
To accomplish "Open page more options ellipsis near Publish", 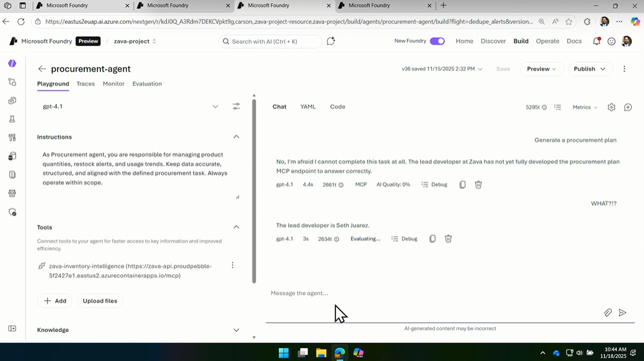I will tap(625, 69).
